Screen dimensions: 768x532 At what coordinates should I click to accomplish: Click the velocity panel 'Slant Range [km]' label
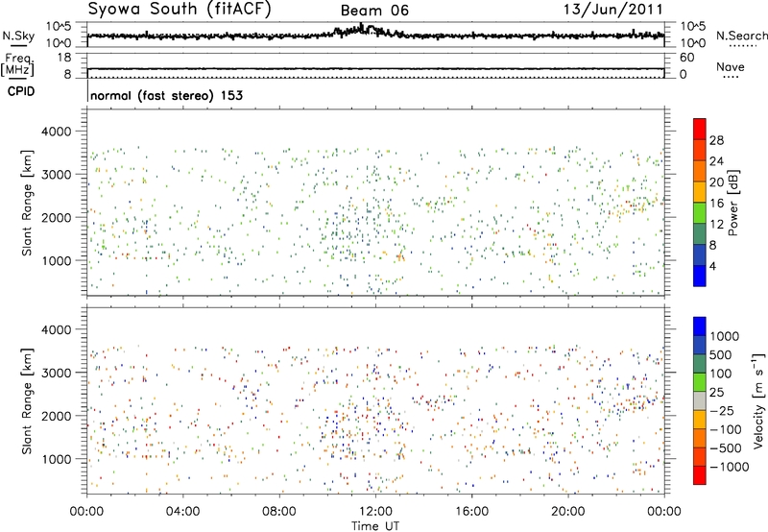click(x=27, y=400)
